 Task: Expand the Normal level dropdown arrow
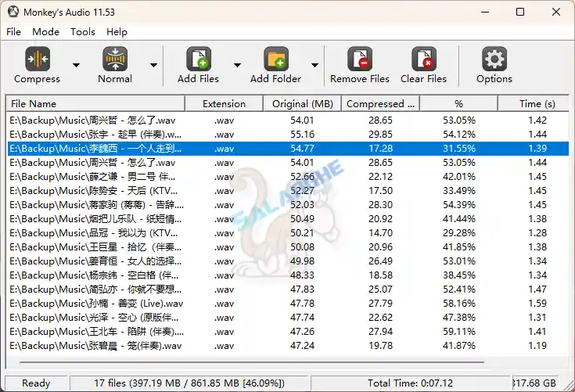(x=153, y=65)
